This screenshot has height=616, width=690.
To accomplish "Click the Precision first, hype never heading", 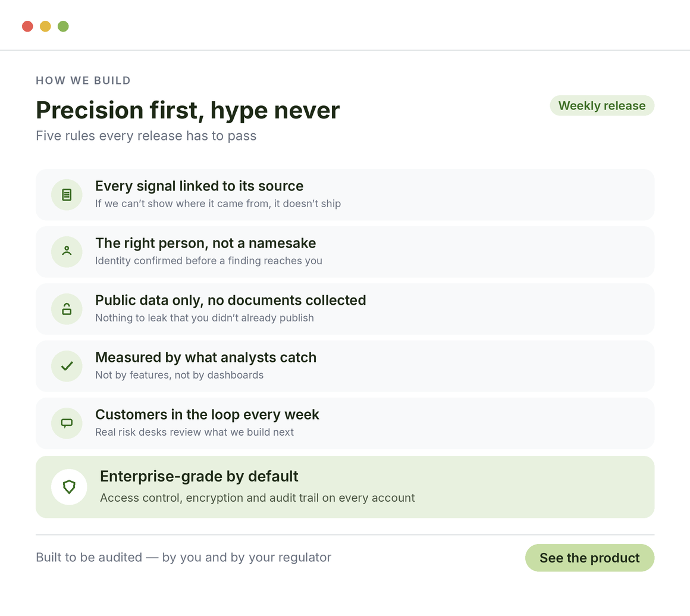I will tap(188, 110).
